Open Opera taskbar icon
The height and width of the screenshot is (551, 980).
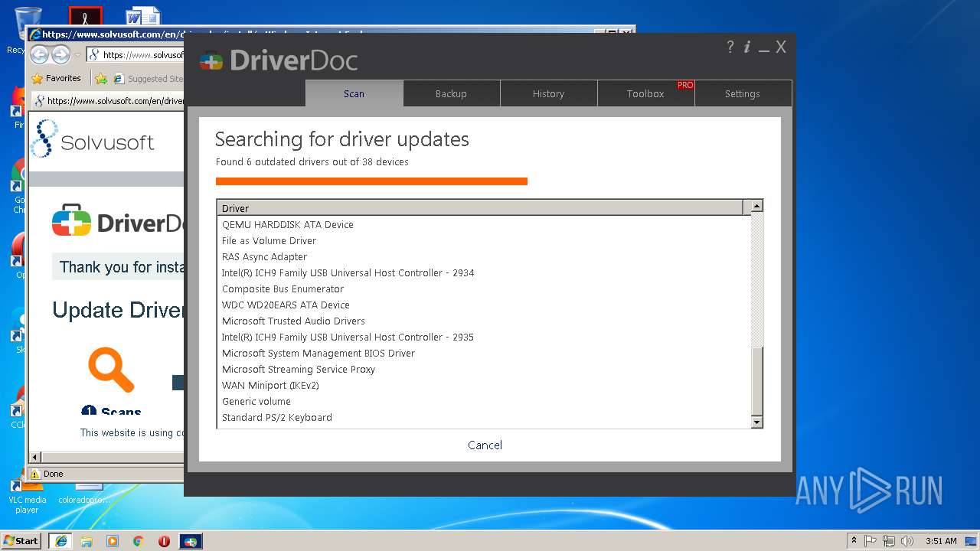[164, 541]
